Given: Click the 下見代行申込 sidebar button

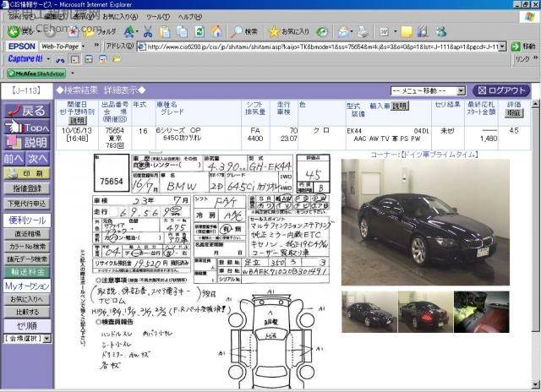Looking at the screenshot, I should (x=27, y=204).
